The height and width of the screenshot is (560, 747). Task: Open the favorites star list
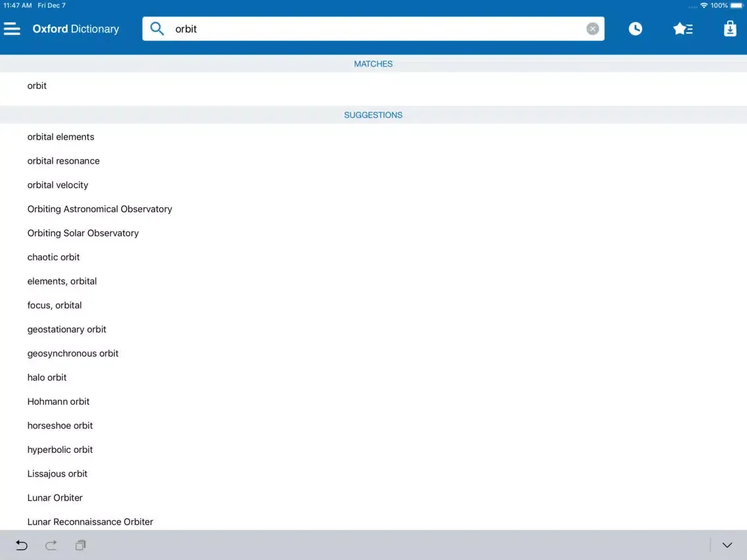coord(683,28)
